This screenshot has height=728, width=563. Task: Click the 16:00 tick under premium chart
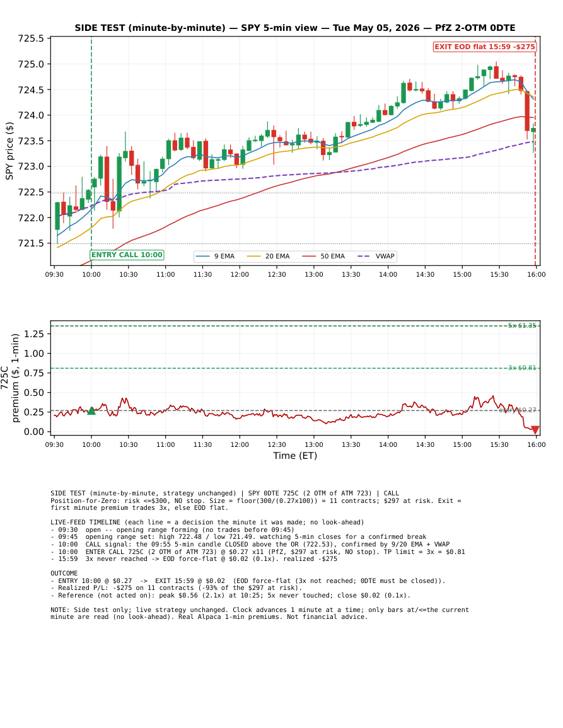tap(536, 444)
